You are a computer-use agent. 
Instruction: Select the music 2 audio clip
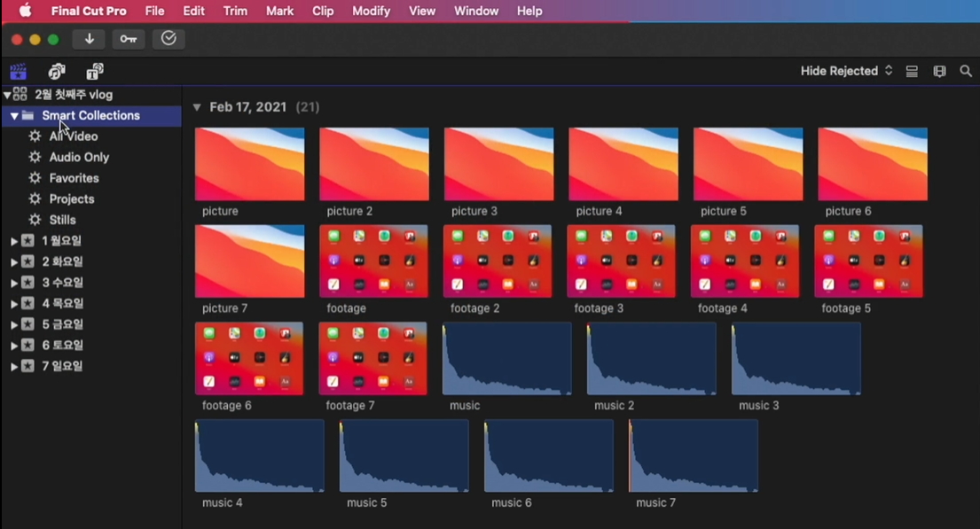point(651,359)
